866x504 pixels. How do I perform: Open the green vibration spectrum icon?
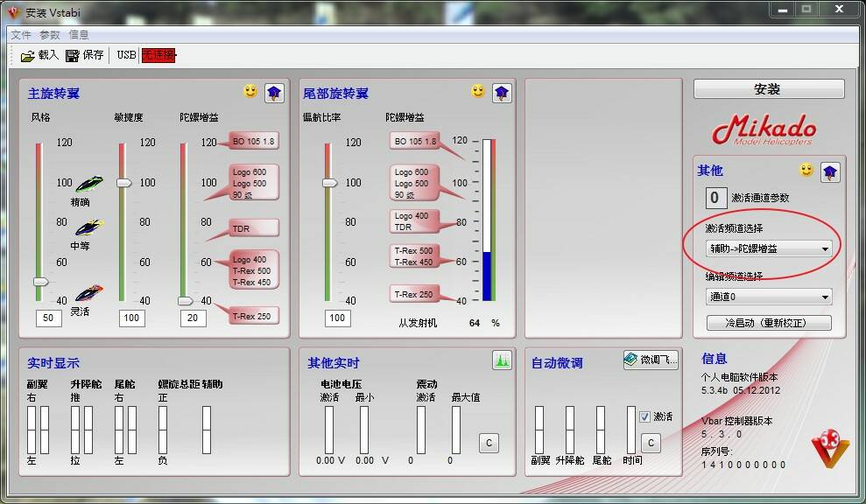click(502, 360)
